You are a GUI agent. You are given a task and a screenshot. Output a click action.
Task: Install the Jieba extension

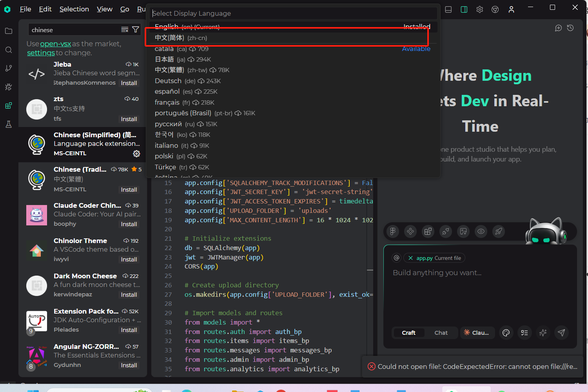click(129, 83)
